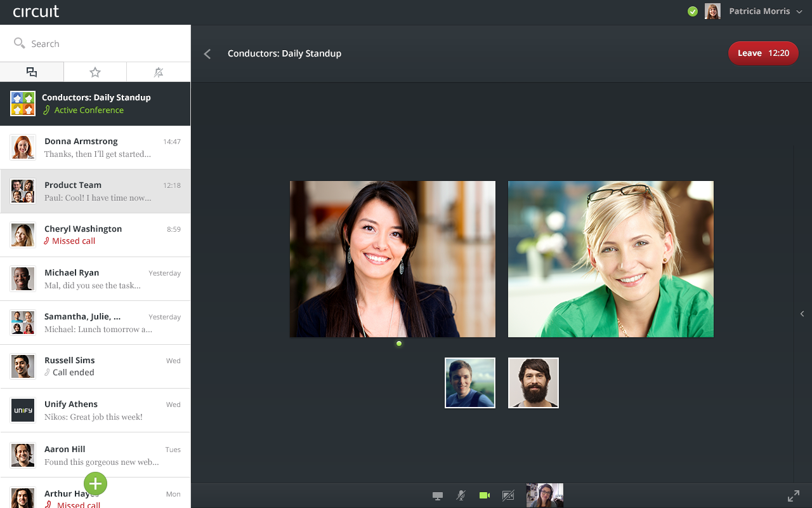Click the self-view video thumbnail
The width and height of the screenshot is (812, 508).
coord(545,495)
